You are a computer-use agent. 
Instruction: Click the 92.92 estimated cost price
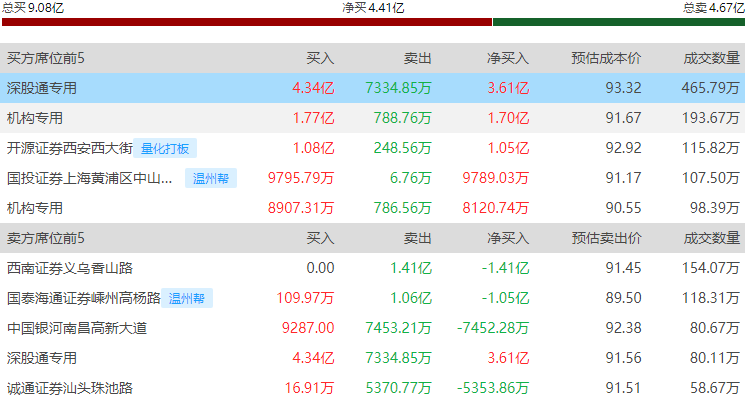(623, 148)
